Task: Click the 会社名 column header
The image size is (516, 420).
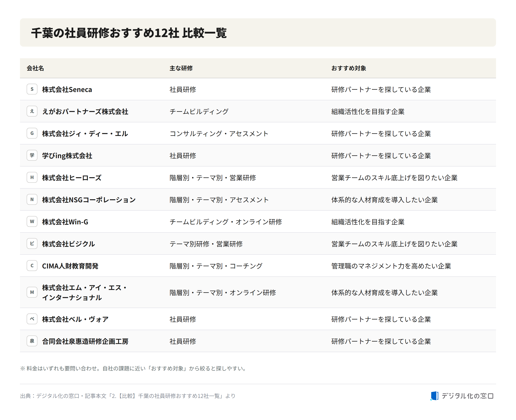Action: click(x=35, y=68)
